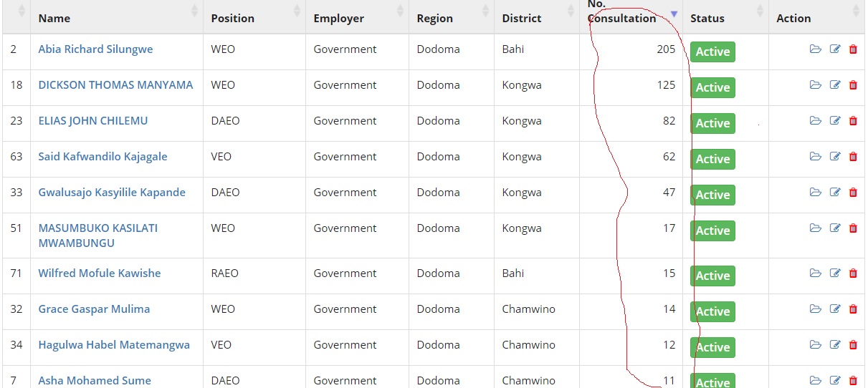Sort table by Status column header
868x388 pixels.
pyautogui.click(x=707, y=19)
